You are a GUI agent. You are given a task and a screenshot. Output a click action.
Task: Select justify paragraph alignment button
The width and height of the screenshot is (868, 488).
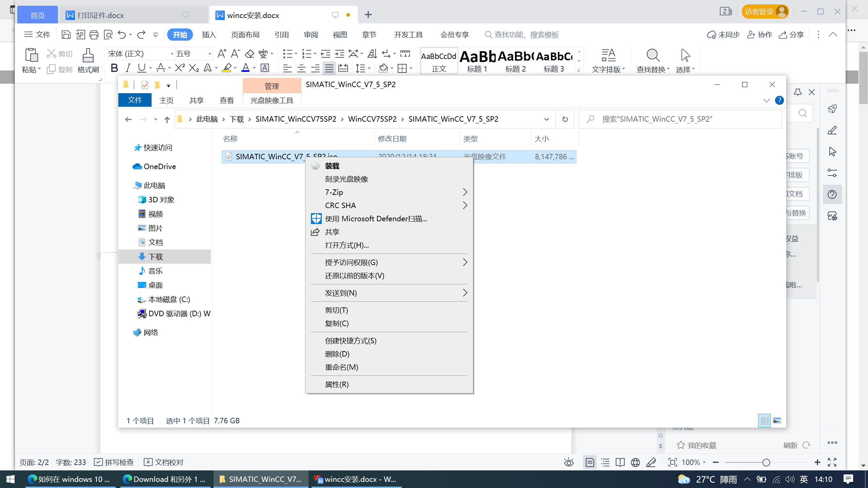coord(329,68)
